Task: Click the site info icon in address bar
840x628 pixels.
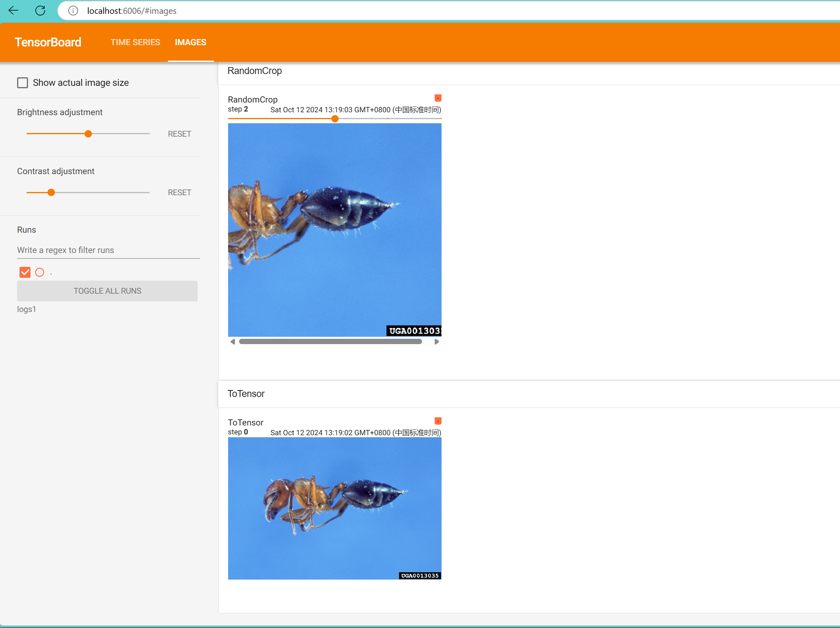Action: (73, 11)
